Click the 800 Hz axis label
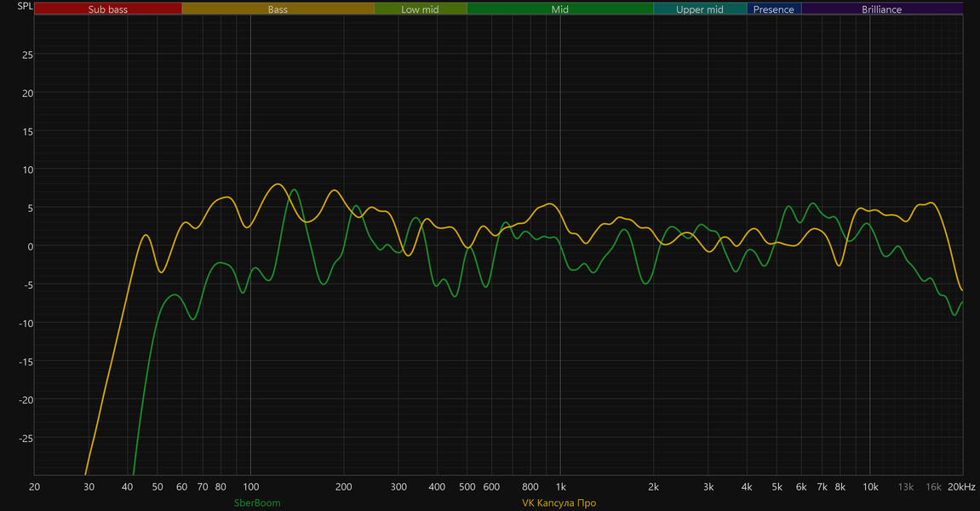Screen dimensions: 980x511 530,487
